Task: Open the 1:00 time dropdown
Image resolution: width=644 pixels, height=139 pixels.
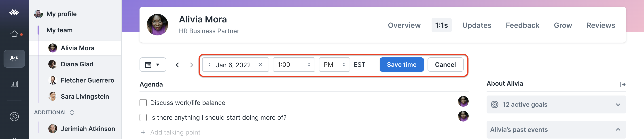Action: pyautogui.click(x=294, y=65)
